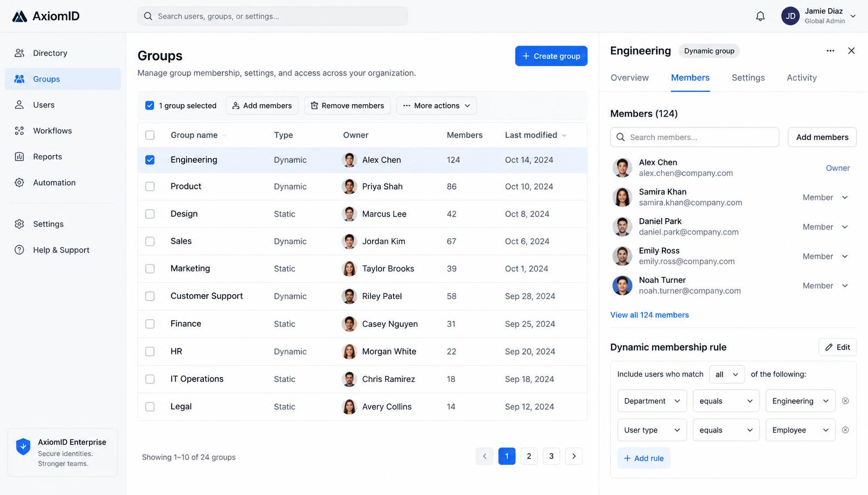Check the Finance group checkbox
This screenshot has width=868, height=495.
[x=150, y=324]
